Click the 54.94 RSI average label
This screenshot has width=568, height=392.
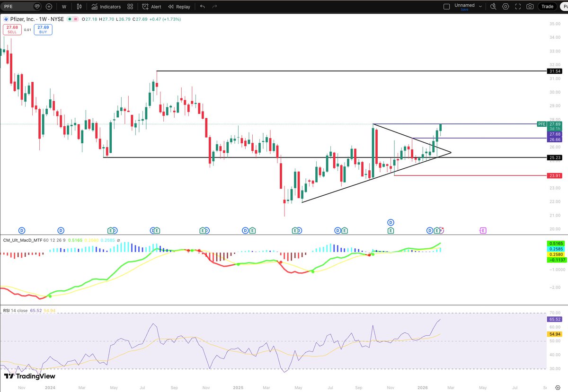pos(555,334)
